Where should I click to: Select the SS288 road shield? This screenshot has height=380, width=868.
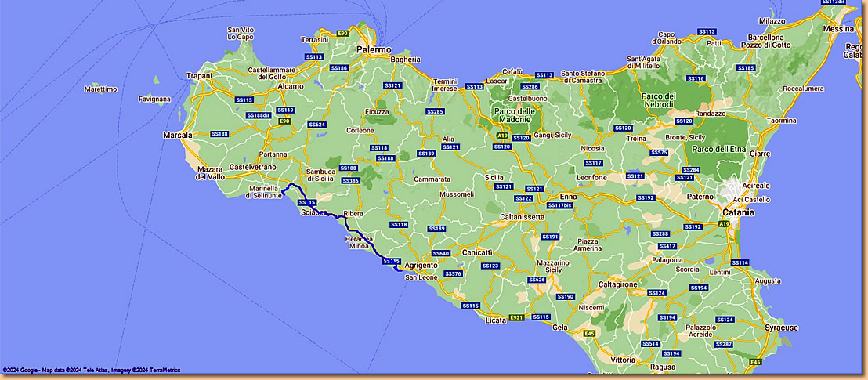tap(660, 233)
